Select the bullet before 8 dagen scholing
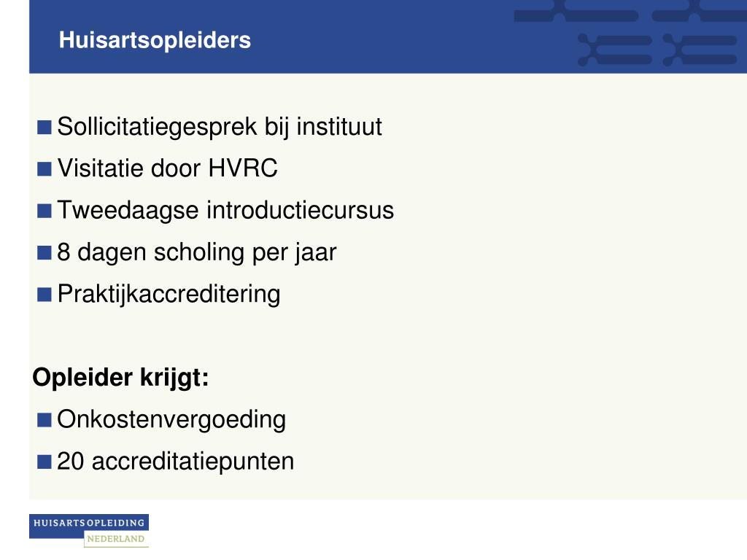Viewport: 747px width, 560px height. pos(44,253)
